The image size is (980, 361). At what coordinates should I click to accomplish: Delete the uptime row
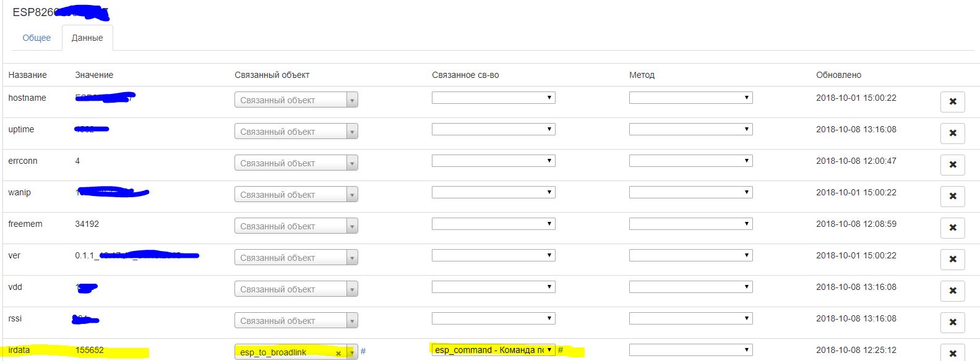[952, 133]
